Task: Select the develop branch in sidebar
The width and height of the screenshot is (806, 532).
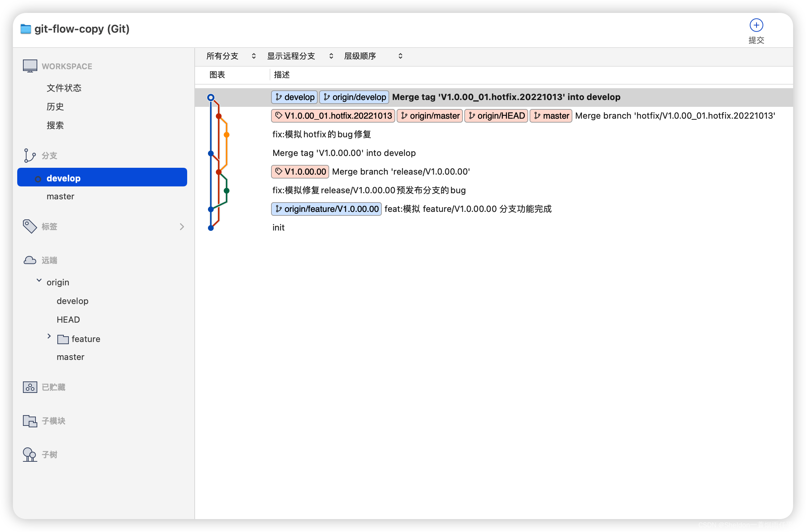Action: [102, 177]
